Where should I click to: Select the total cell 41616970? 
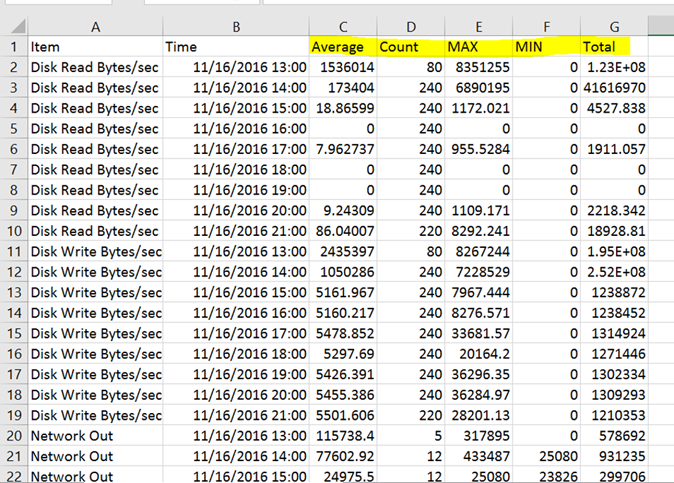(614, 88)
